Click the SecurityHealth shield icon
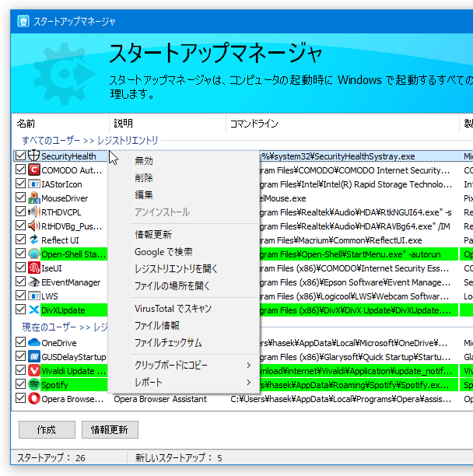The height and width of the screenshot is (476, 473). pyautogui.click(x=33, y=156)
